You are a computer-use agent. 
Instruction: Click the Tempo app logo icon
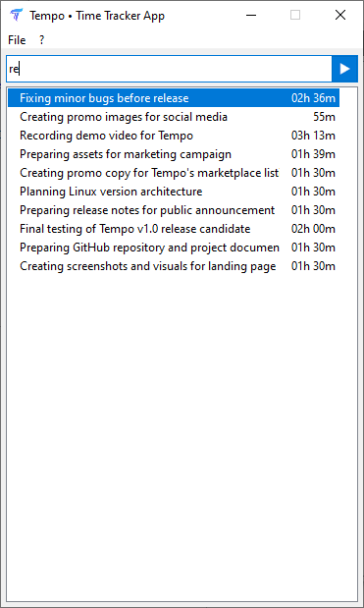17,16
